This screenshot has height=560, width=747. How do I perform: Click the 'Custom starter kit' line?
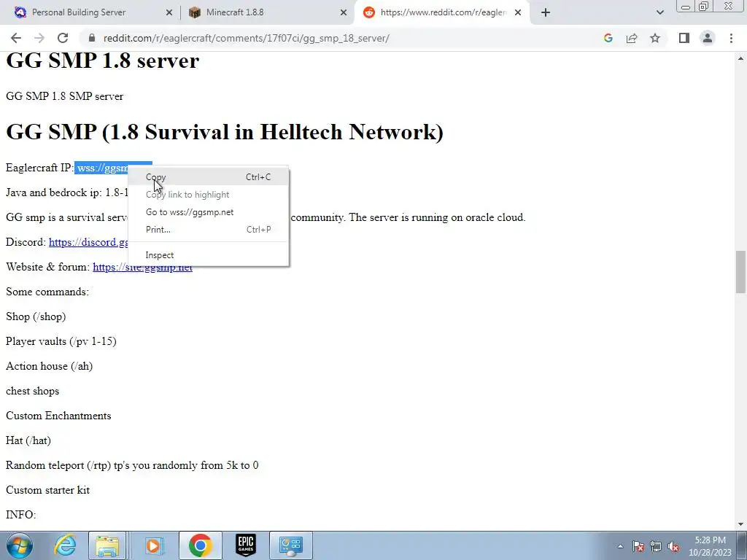point(47,490)
